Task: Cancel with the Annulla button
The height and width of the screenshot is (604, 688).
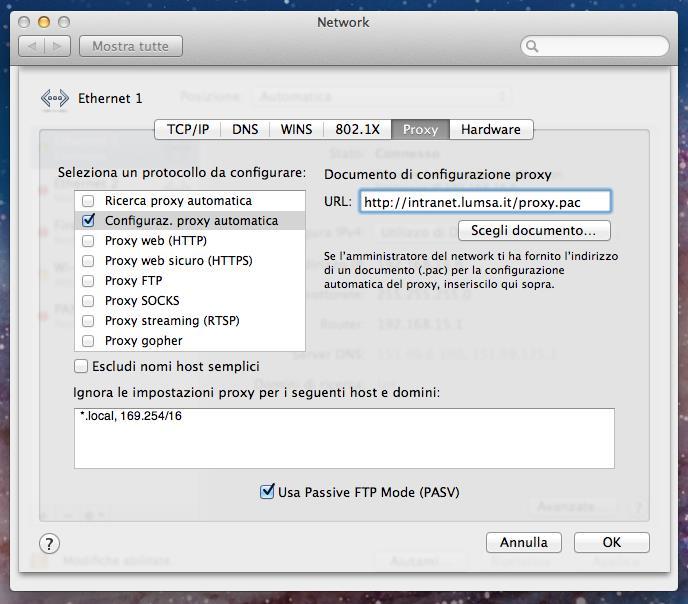Action: (x=524, y=543)
